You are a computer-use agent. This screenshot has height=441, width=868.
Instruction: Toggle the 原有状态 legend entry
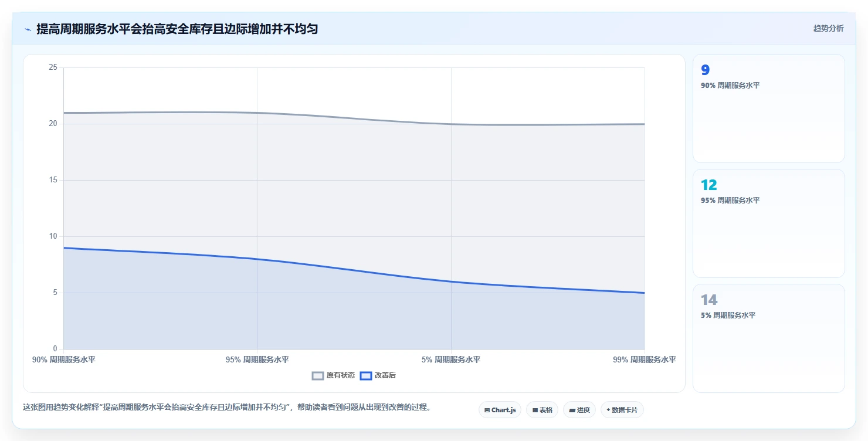pyautogui.click(x=333, y=375)
